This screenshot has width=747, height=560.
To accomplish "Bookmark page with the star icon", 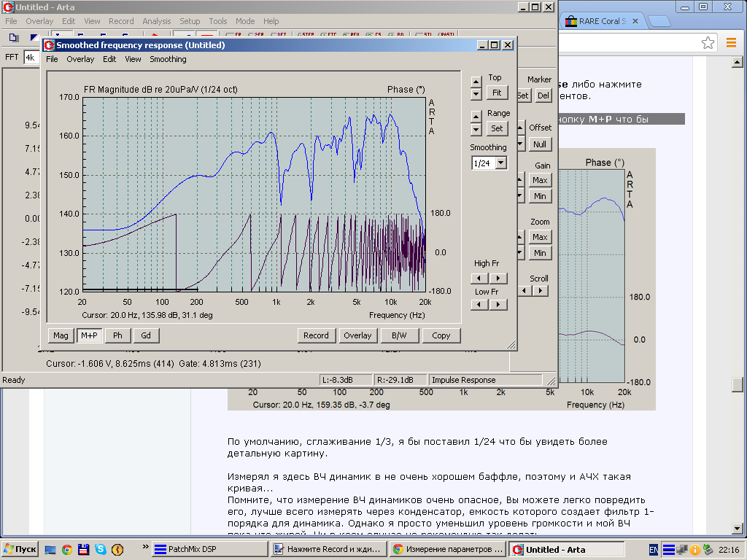I will 708,43.
